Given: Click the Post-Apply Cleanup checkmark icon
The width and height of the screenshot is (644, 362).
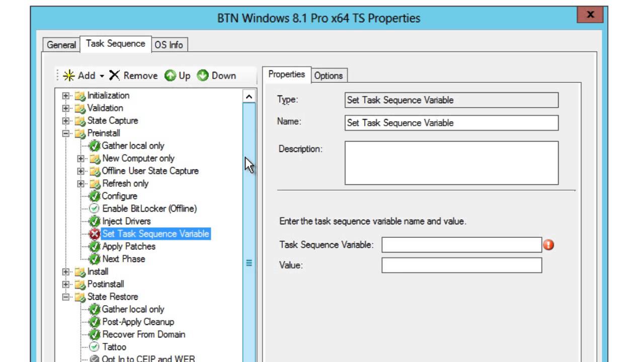Looking at the screenshot, I should (x=95, y=322).
